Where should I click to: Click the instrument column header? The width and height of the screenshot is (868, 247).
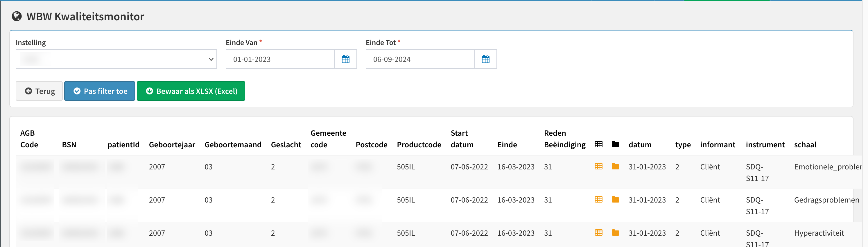pyautogui.click(x=765, y=144)
